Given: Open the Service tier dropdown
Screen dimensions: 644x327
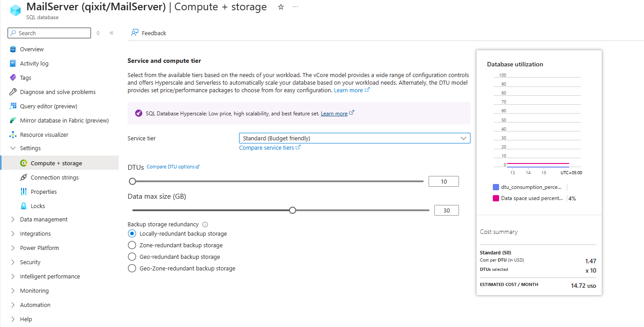Looking at the screenshot, I should click(355, 138).
